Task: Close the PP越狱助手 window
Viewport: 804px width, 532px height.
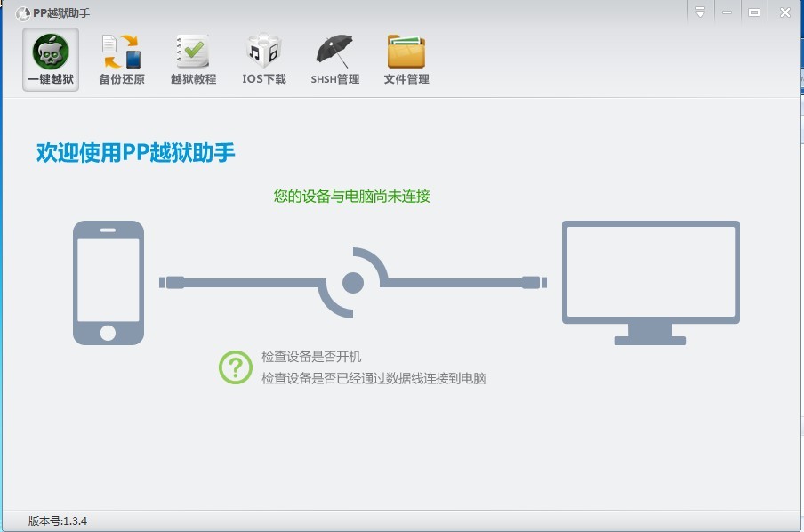Action: (x=784, y=12)
